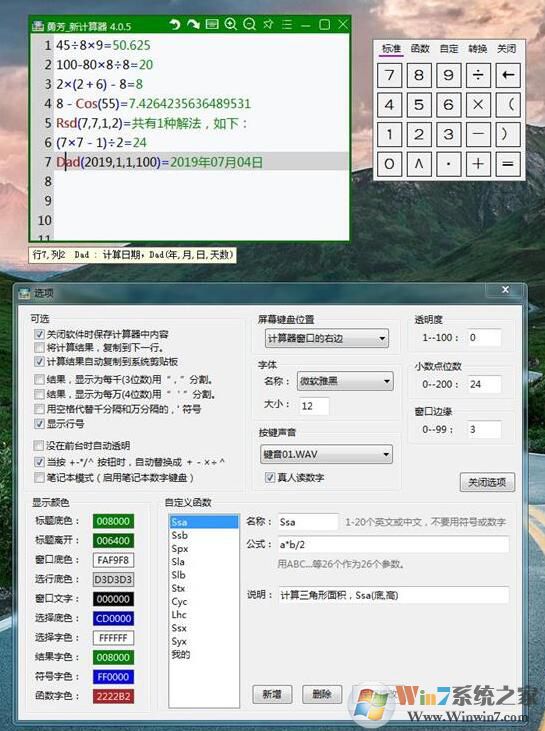545x731 pixels.
Task: Click 函数字色 swatch 2222B2
Action: pos(113,697)
